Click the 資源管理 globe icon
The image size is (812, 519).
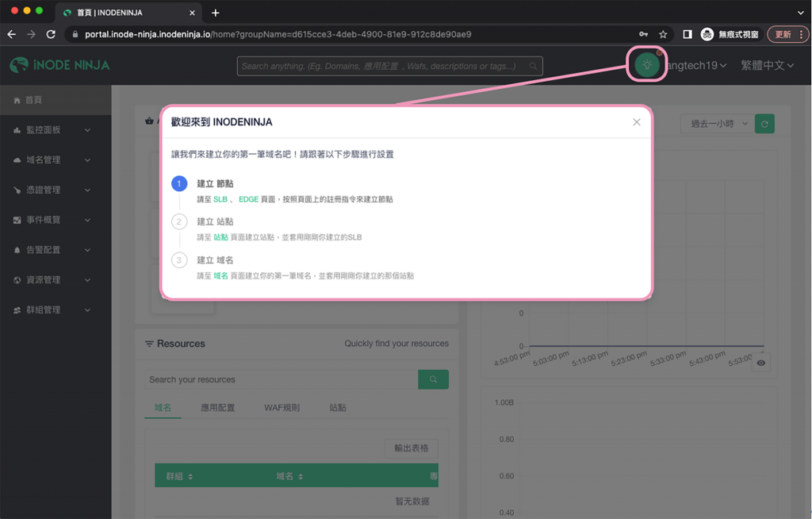tap(17, 280)
